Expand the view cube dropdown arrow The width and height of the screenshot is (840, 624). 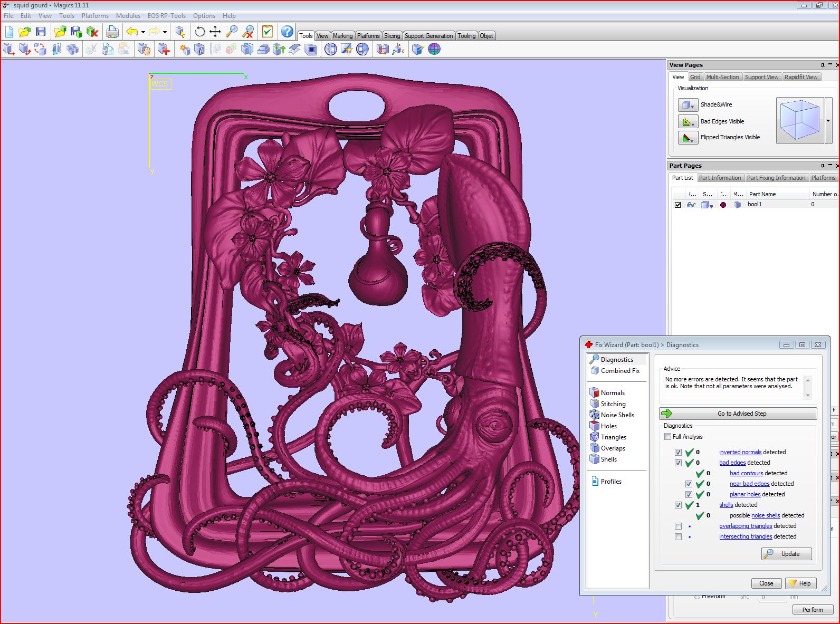tap(828, 121)
